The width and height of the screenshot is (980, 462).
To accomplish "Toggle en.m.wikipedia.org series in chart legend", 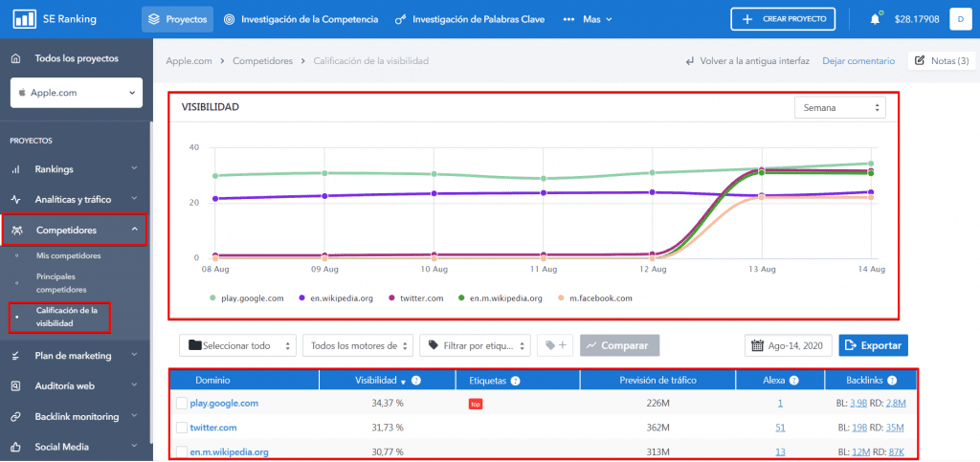I will pyautogui.click(x=502, y=298).
